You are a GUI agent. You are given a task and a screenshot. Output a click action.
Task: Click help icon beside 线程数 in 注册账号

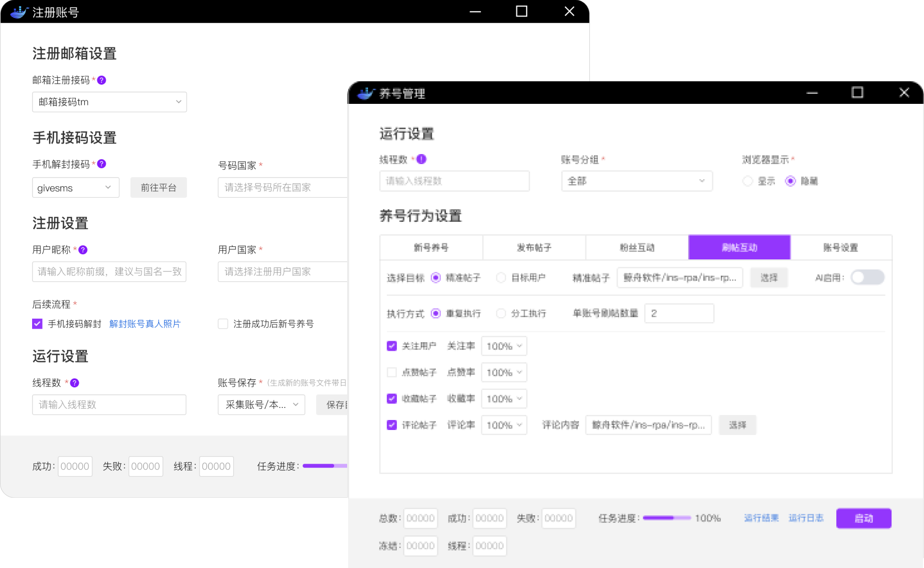point(74,383)
